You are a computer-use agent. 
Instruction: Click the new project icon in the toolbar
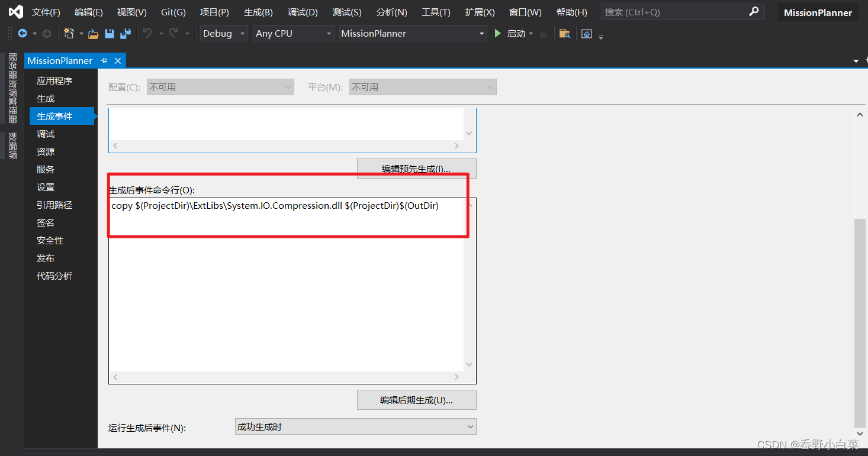coord(69,34)
